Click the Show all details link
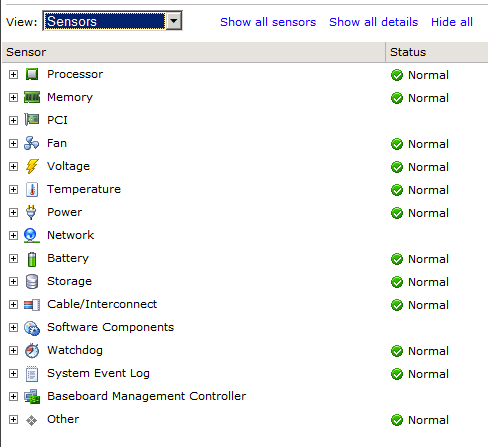Viewport: 488px width, 447px height. coord(373,22)
